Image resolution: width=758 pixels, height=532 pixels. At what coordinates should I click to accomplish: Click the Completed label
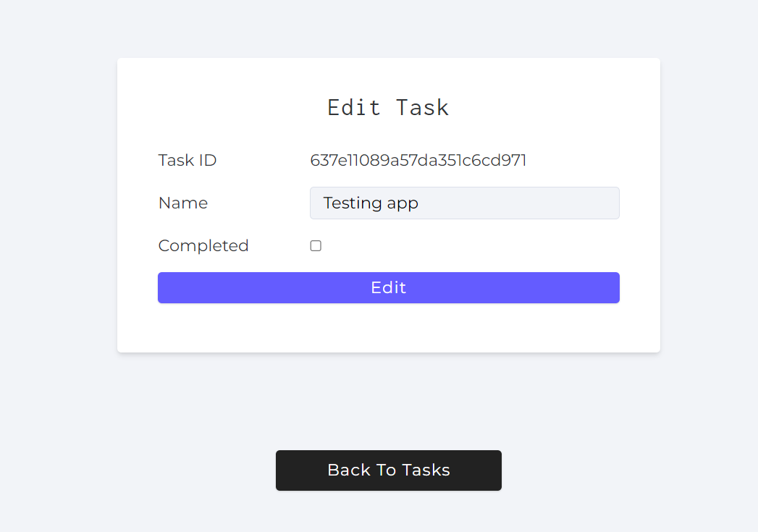pos(203,245)
